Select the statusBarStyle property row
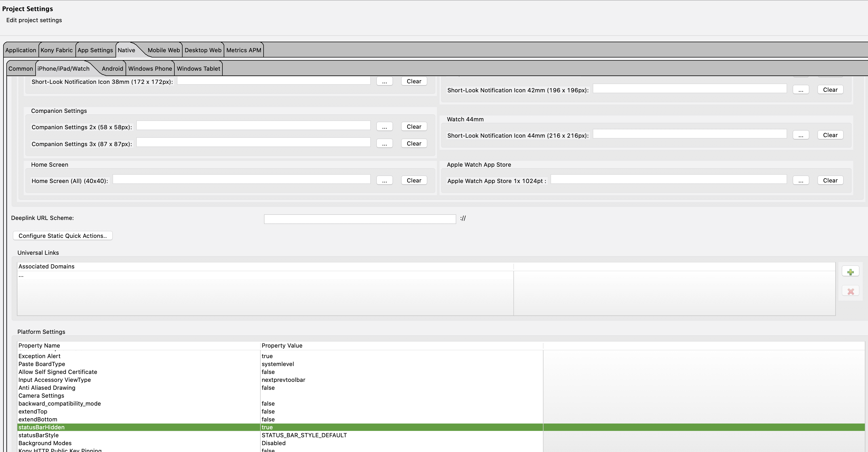Screen dimensions: 868x452 pos(39,435)
